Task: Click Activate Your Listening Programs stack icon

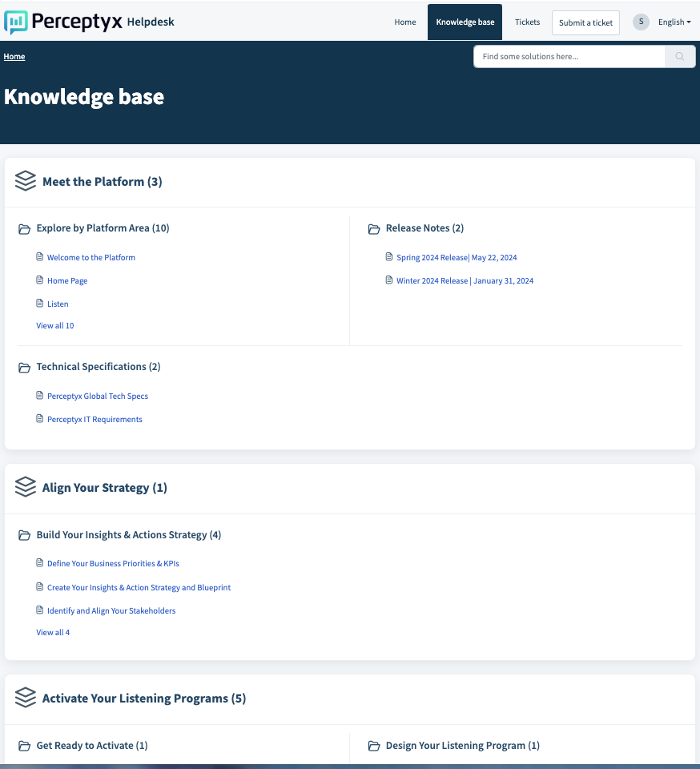Action: point(26,698)
